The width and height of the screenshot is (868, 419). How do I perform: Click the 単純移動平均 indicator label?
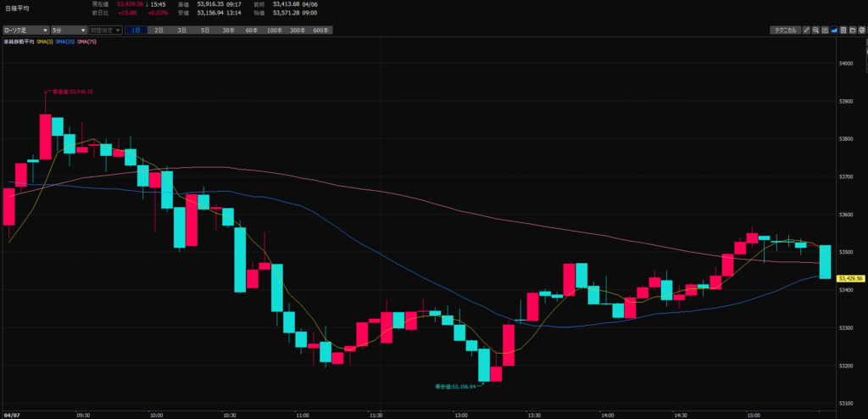point(19,41)
